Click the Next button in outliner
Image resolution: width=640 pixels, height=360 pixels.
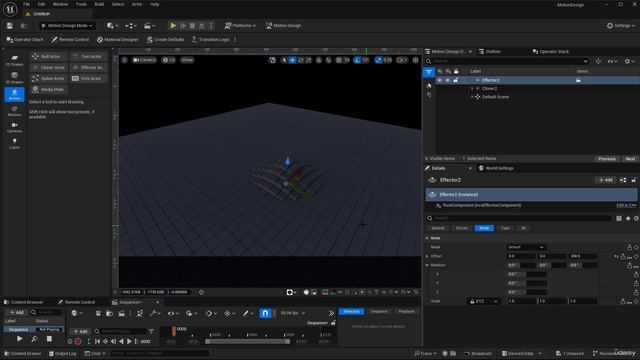point(630,159)
